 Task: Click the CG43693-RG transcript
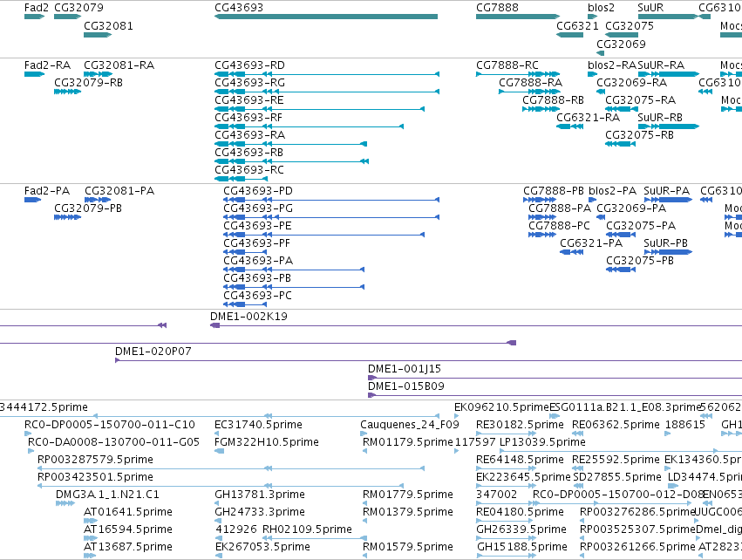pyautogui.click(x=327, y=92)
